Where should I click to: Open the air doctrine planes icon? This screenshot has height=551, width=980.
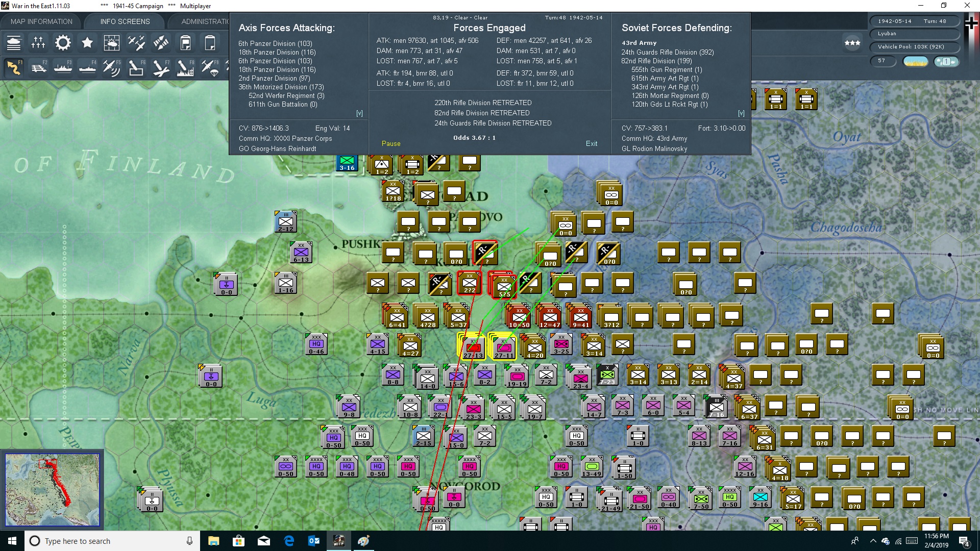point(136,43)
